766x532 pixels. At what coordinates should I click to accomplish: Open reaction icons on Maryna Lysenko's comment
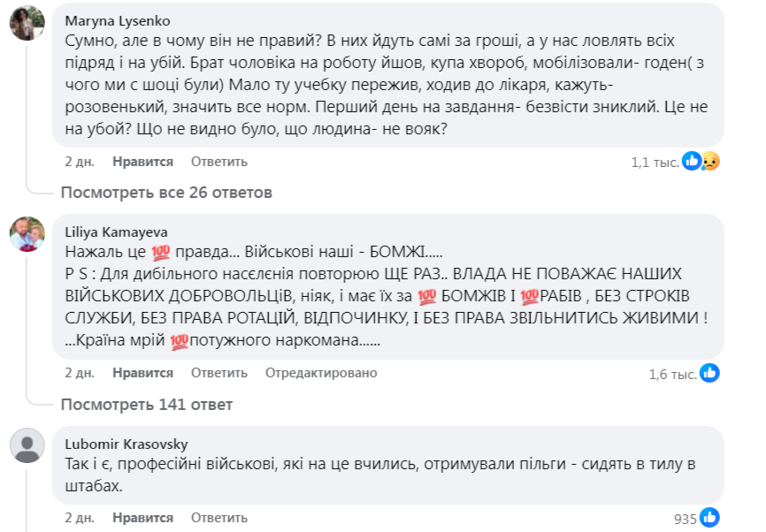point(701,162)
